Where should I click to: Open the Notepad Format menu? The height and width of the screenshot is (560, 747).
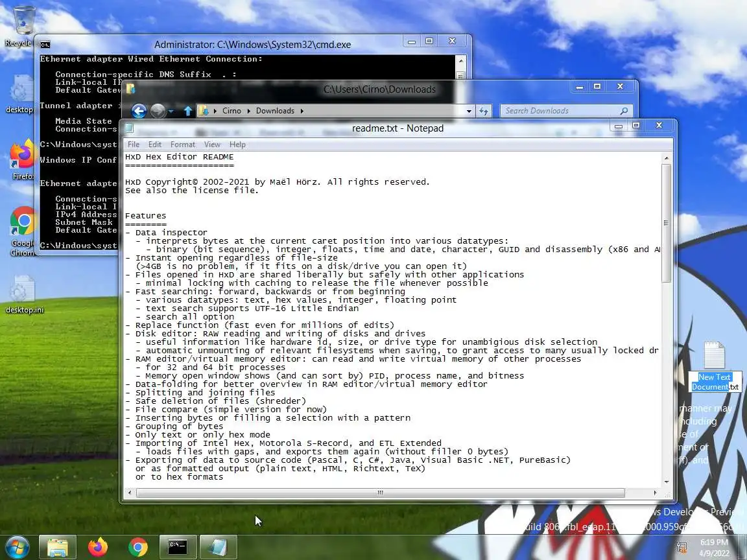point(183,145)
